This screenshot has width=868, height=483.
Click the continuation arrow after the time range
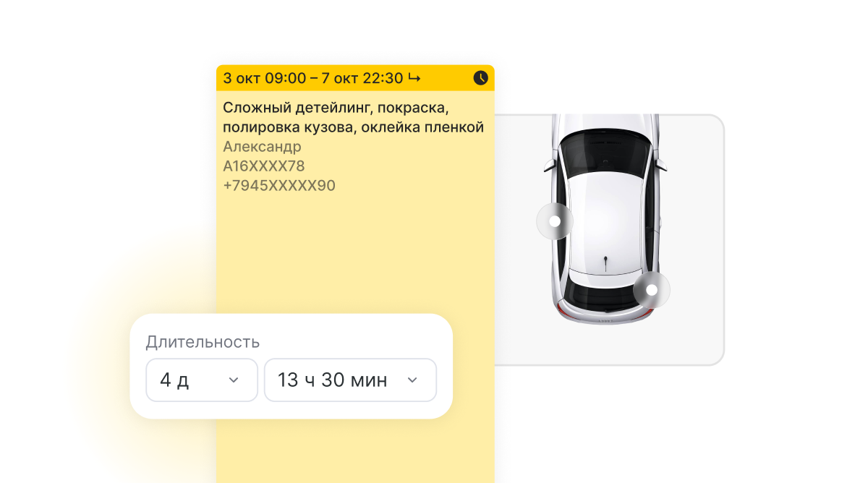click(414, 78)
